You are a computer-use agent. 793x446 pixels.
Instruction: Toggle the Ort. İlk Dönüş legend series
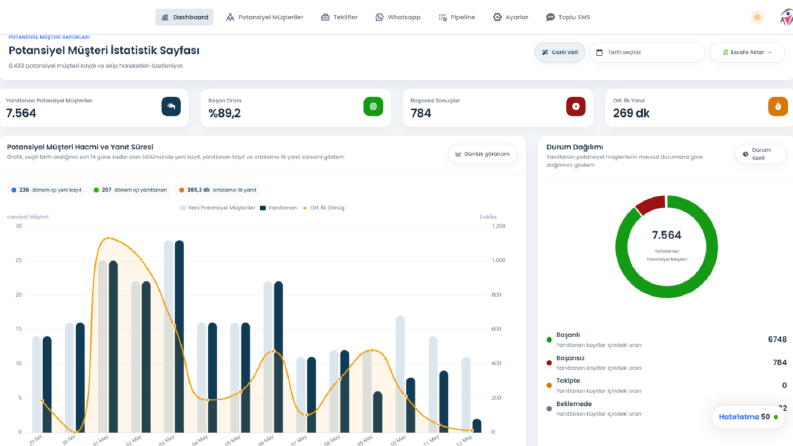click(323, 208)
